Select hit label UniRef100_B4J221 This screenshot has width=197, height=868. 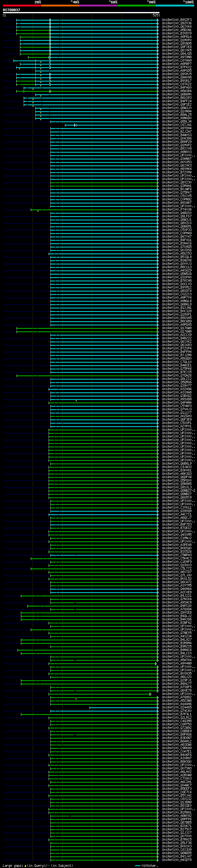pyautogui.click(x=176, y=596)
